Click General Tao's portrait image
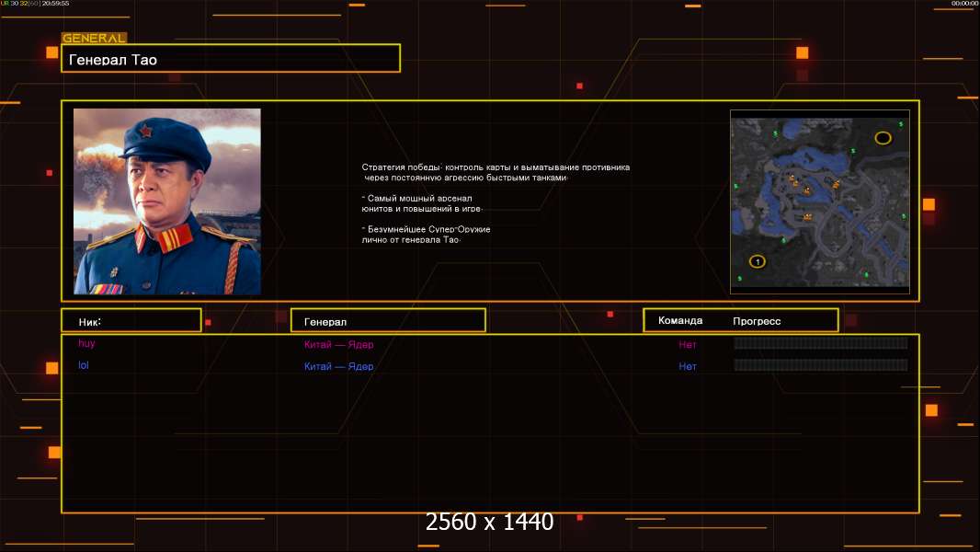 [167, 201]
